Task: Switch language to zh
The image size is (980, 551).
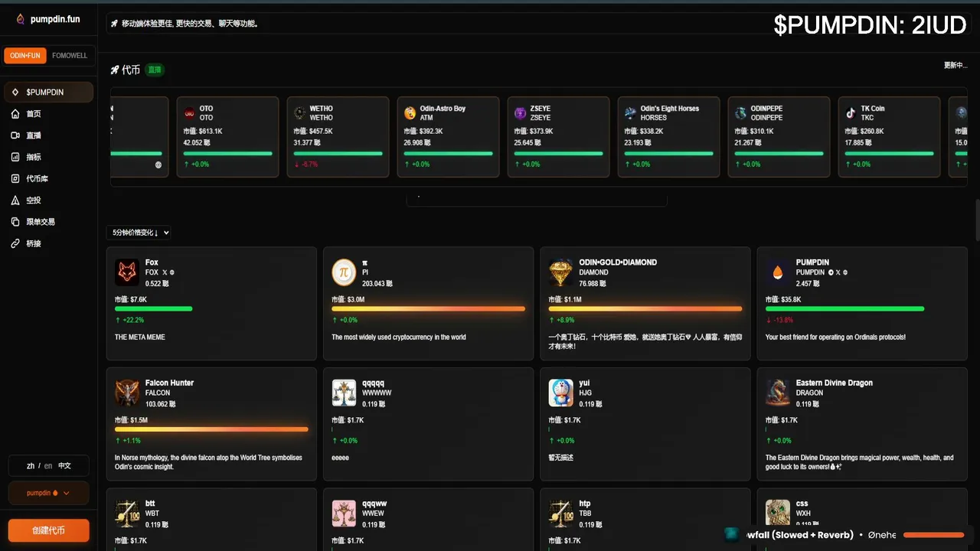Action: pyautogui.click(x=31, y=465)
